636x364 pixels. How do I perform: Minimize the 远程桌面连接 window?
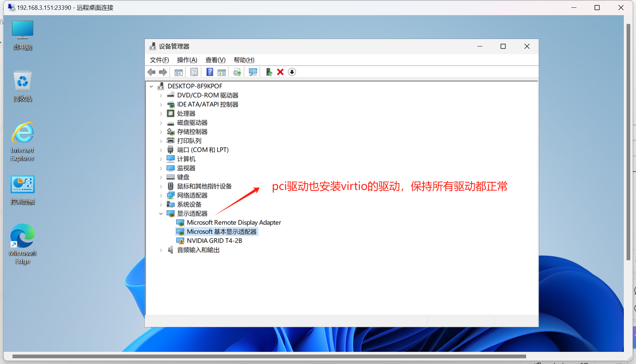574,7
